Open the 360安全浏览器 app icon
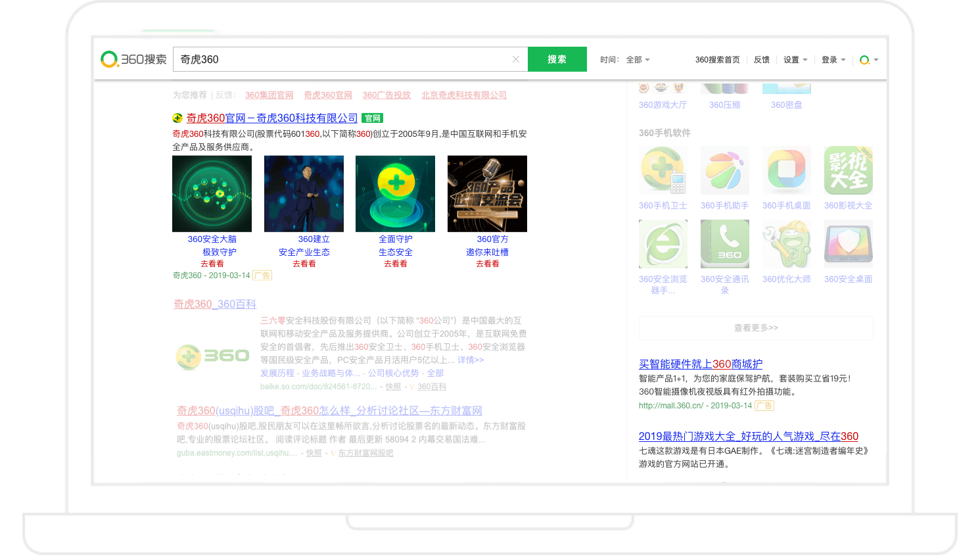Screen dimensions: 980x555 pos(663,244)
